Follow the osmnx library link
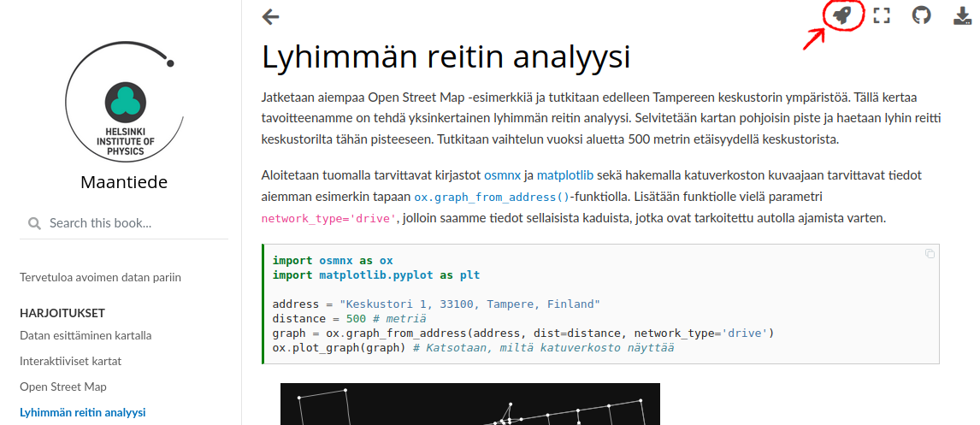Screen dimensions: 980x425 [503, 175]
